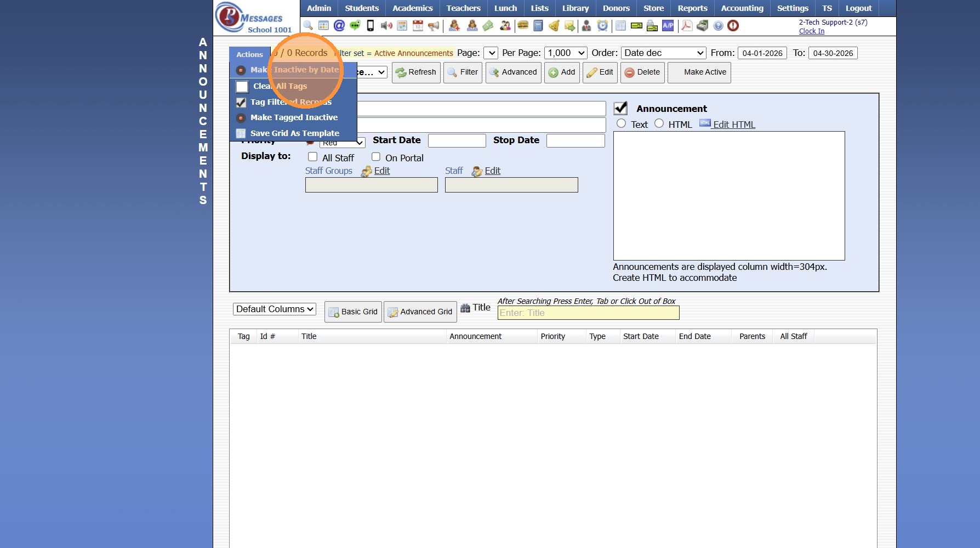
Task: Choose Save Grid As Template action
Action: tap(293, 133)
